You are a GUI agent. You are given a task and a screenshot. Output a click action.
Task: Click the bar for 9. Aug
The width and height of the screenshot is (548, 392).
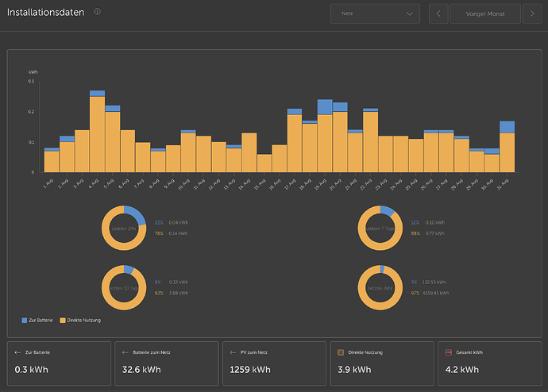coord(173,159)
